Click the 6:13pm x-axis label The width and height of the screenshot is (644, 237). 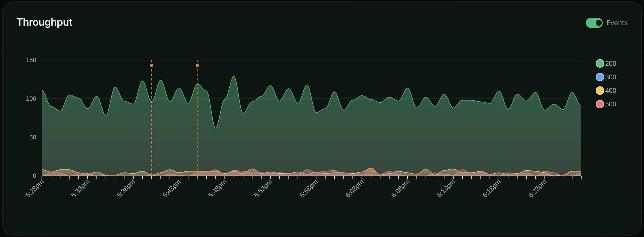pos(447,188)
